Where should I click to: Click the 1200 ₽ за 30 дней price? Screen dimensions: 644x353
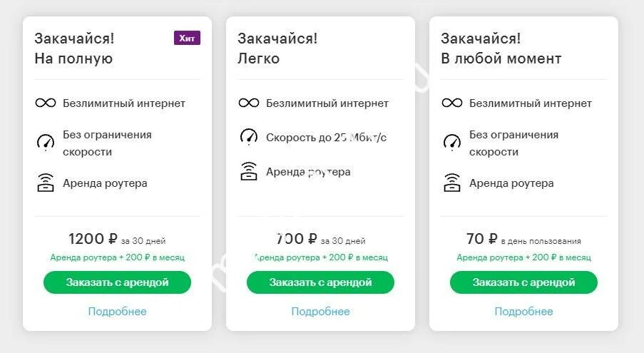tap(117, 239)
